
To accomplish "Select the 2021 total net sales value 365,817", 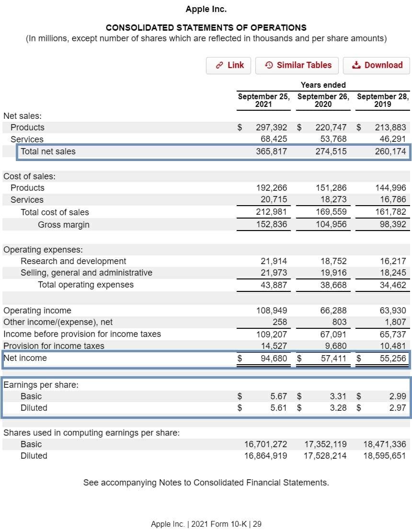I will tap(271, 151).
